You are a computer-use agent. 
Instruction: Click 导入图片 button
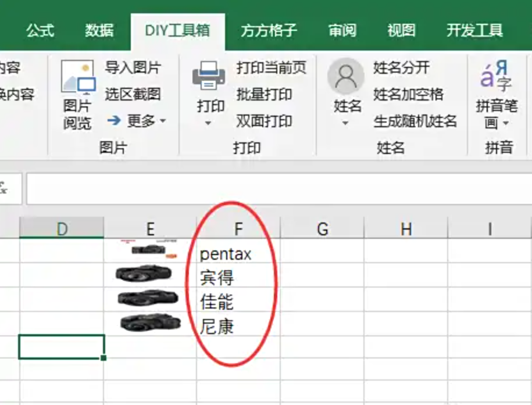tap(133, 67)
